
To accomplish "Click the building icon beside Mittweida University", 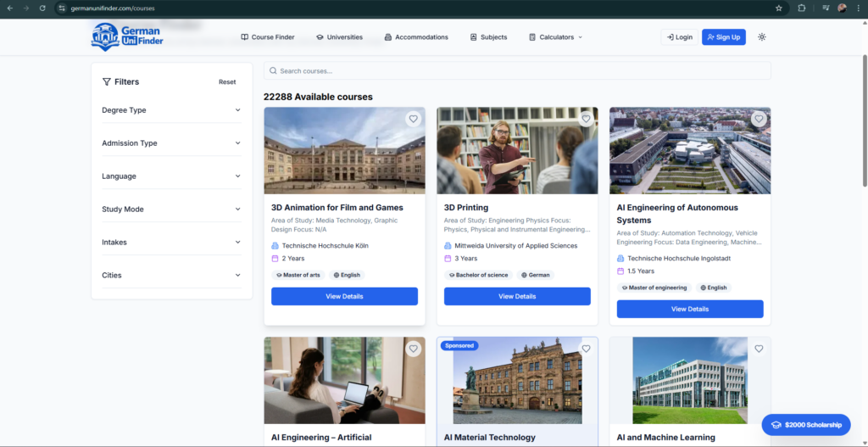I will tap(448, 246).
